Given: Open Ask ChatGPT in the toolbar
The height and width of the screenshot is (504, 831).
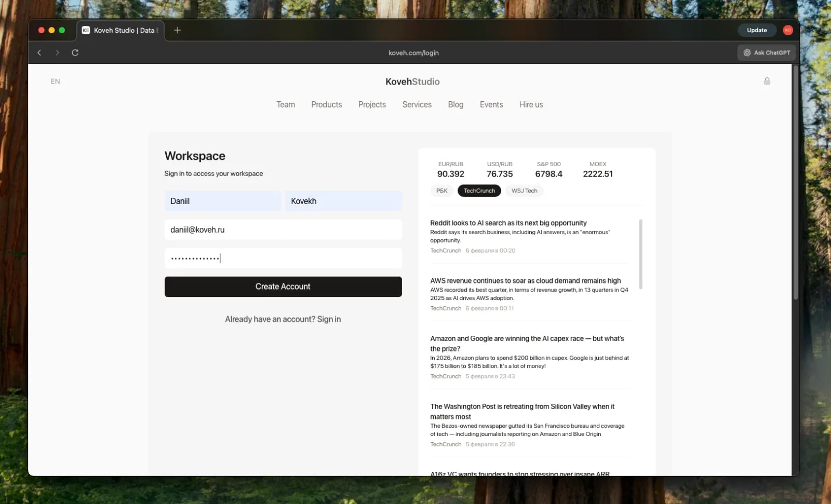Looking at the screenshot, I should pos(766,52).
